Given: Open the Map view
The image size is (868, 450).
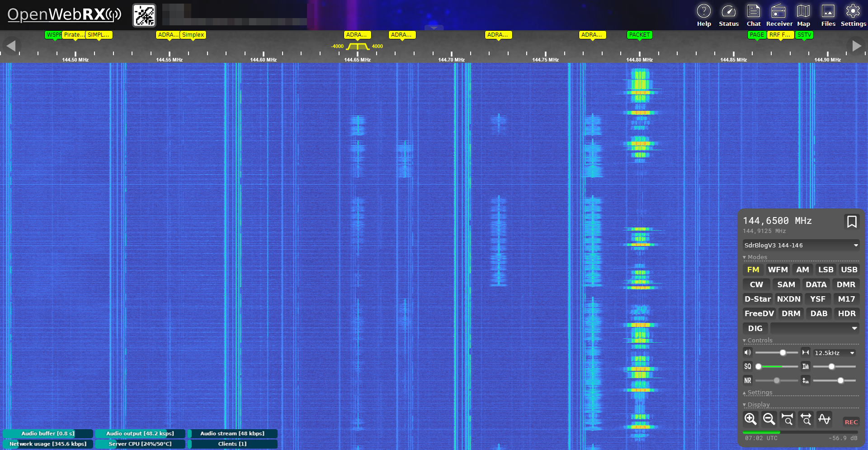Looking at the screenshot, I should click(x=803, y=15).
